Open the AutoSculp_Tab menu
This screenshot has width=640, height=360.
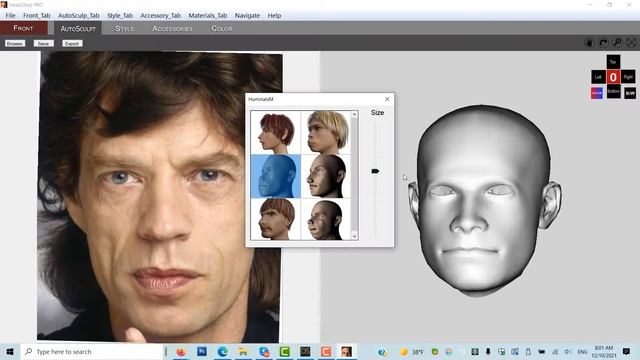click(x=79, y=16)
